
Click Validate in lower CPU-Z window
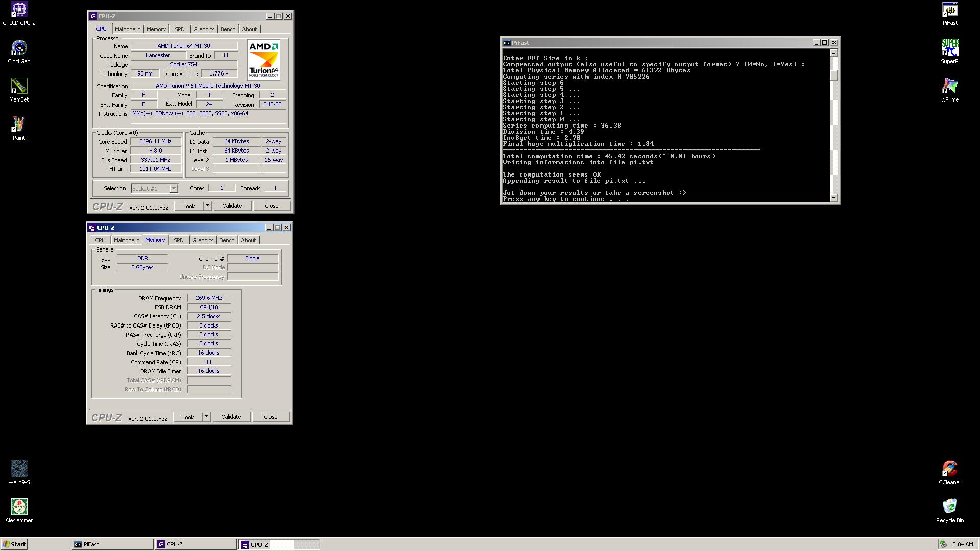[231, 417]
